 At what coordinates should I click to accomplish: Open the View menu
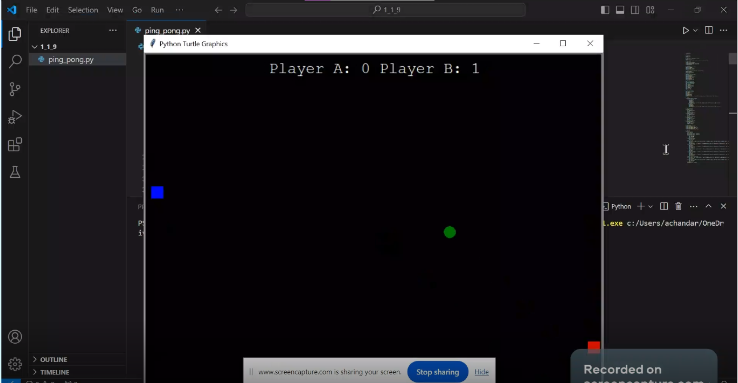pos(115,10)
